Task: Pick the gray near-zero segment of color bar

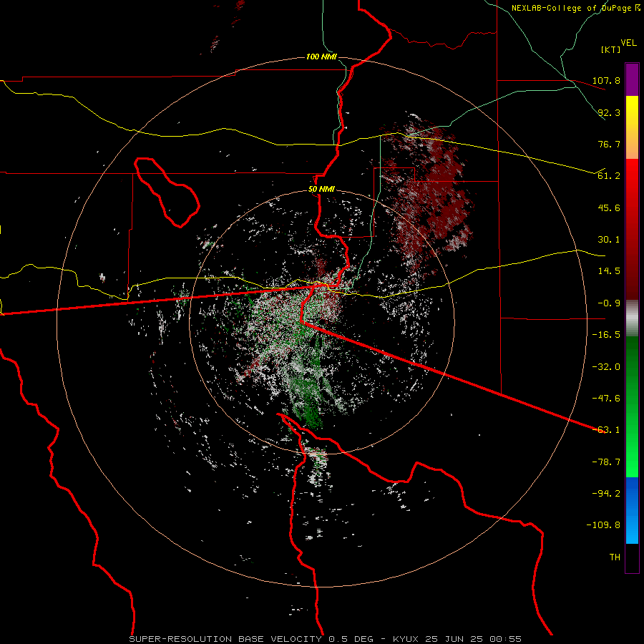Action: point(632,318)
